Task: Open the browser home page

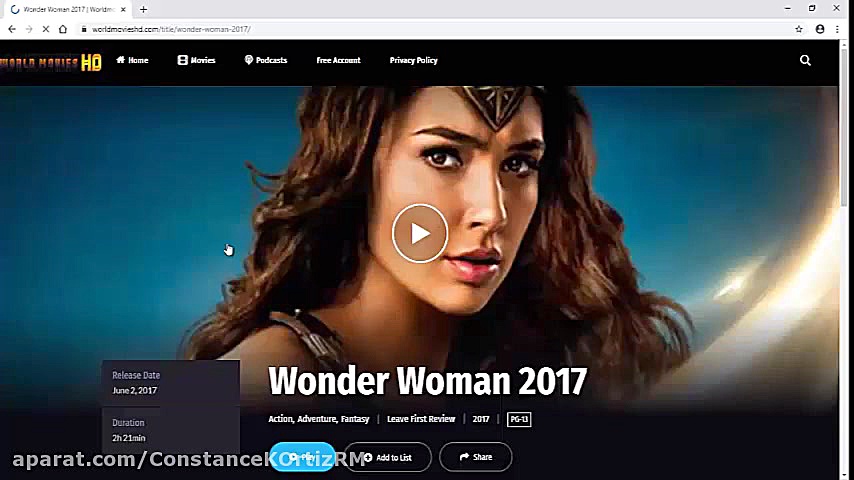Action: tap(63, 29)
